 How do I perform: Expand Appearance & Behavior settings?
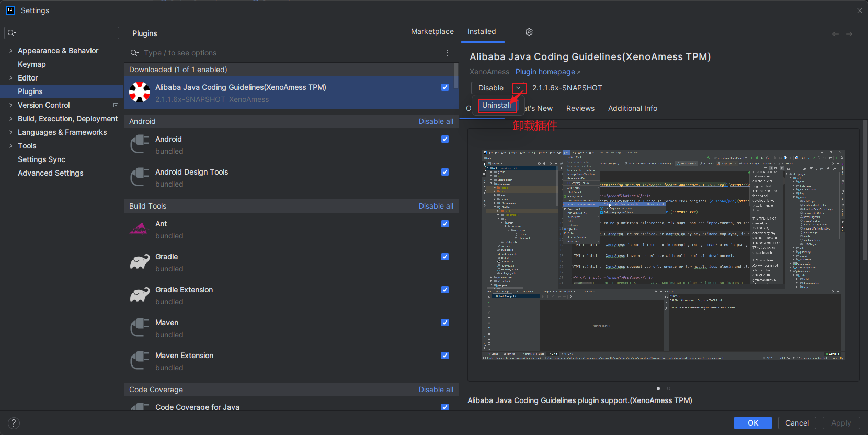pyautogui.click(x=10, y=51)
